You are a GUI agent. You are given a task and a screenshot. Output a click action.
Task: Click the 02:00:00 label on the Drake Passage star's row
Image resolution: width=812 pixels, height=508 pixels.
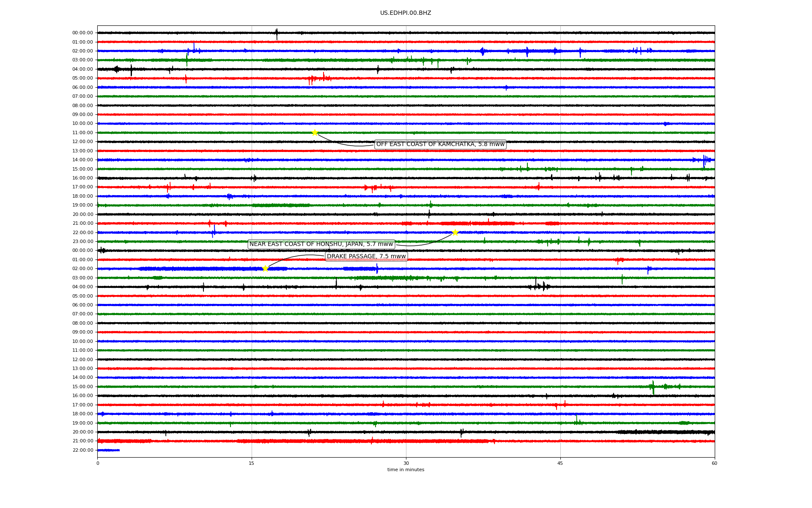tap(82, 269)
